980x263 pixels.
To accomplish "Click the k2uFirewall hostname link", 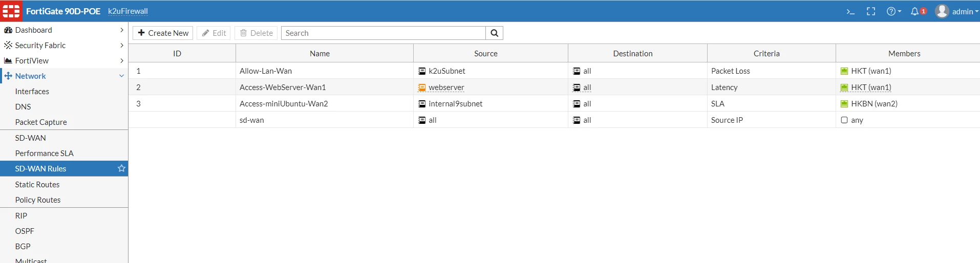I will [x=128, y=11].
